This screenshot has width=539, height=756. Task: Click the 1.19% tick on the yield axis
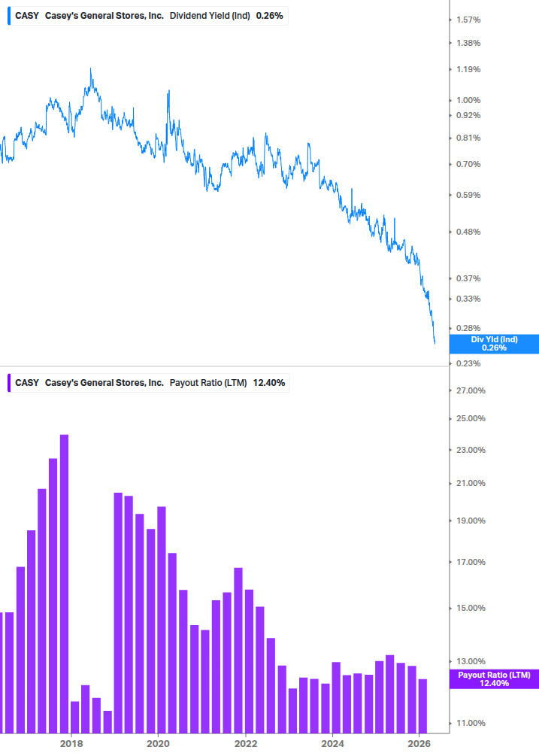pos(468,69)
